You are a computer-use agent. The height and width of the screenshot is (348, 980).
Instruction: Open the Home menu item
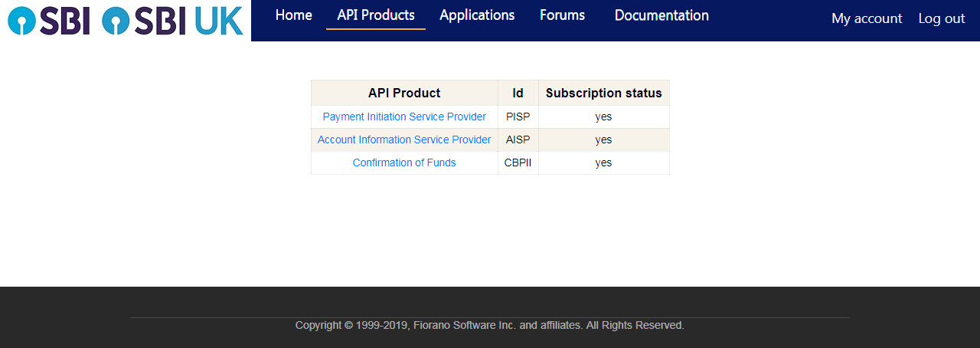(294, 15)
